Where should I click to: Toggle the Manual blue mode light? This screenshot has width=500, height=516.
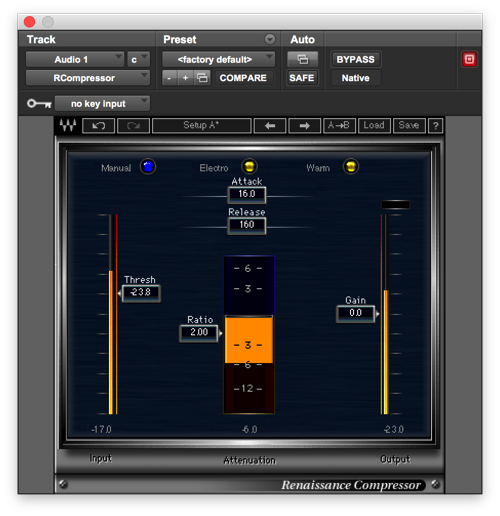(x=148, y=166)
